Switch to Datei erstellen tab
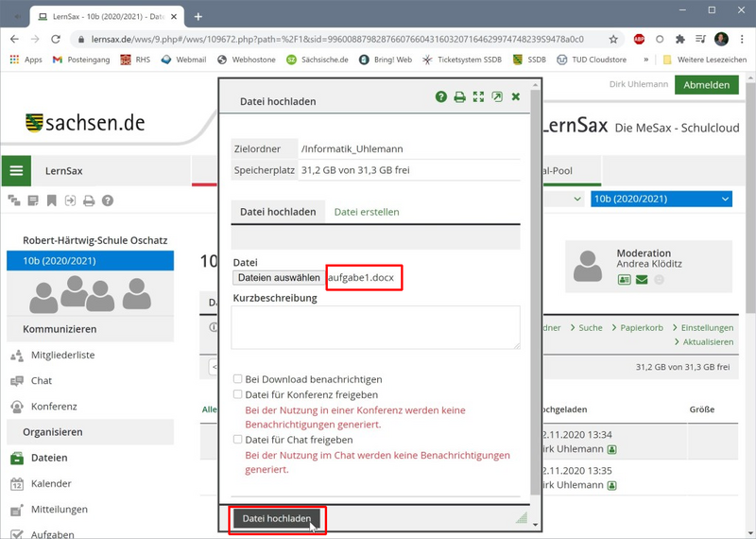Image resolution: width=756 pixels, height=539 pixels. 367,212
